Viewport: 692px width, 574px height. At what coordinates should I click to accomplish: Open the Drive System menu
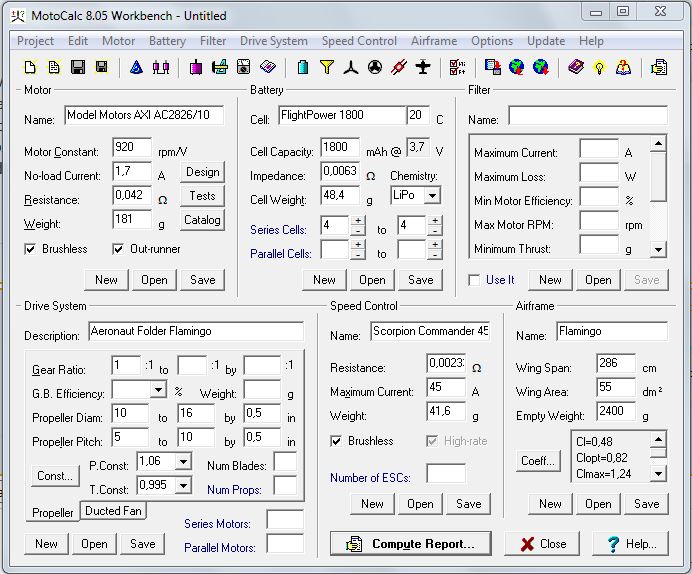click(x=273, y=41)
